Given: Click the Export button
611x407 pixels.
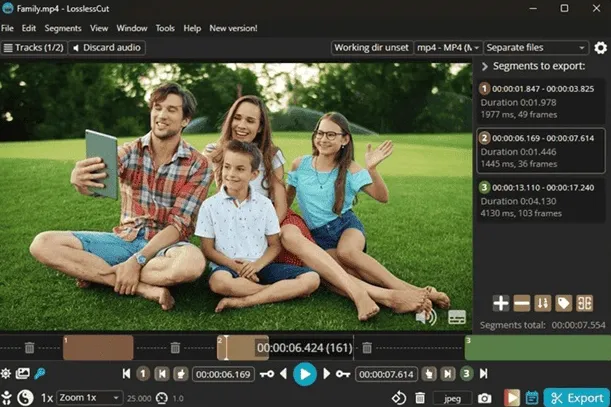Looking at the screenshot, I should coord(577,398).
